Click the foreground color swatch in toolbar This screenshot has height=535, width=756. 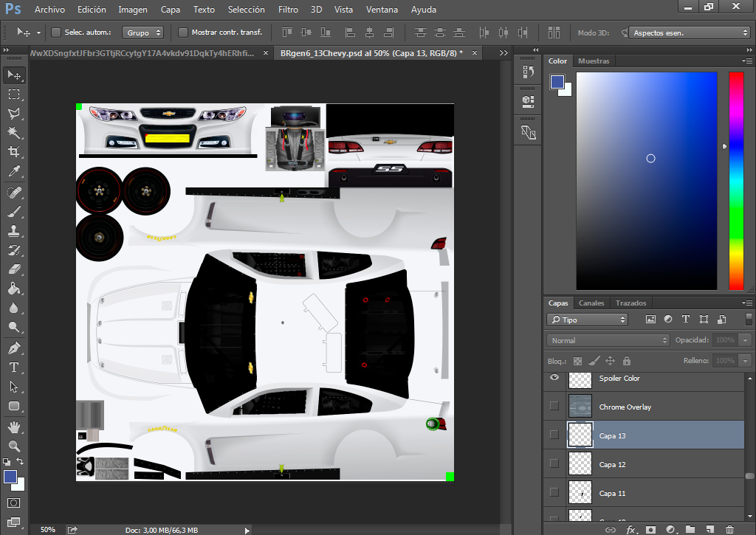point(10,477)
